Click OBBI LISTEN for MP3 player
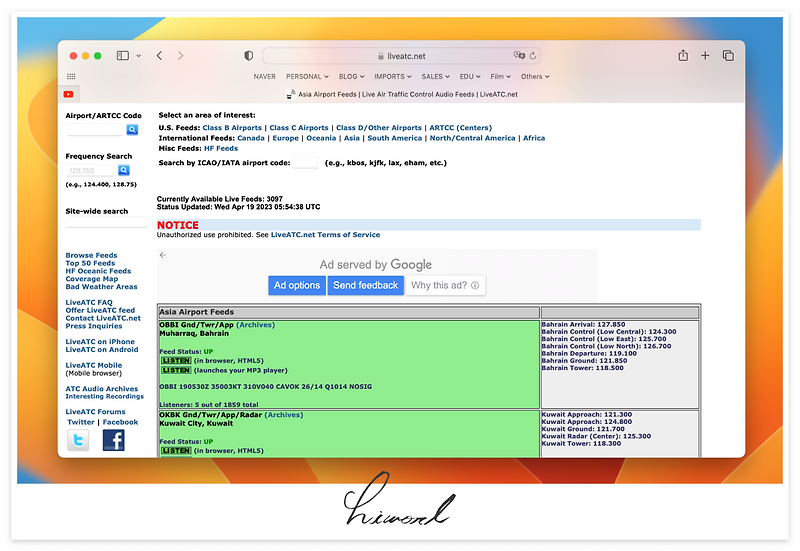The image size is (800, 551). [176, 370]
